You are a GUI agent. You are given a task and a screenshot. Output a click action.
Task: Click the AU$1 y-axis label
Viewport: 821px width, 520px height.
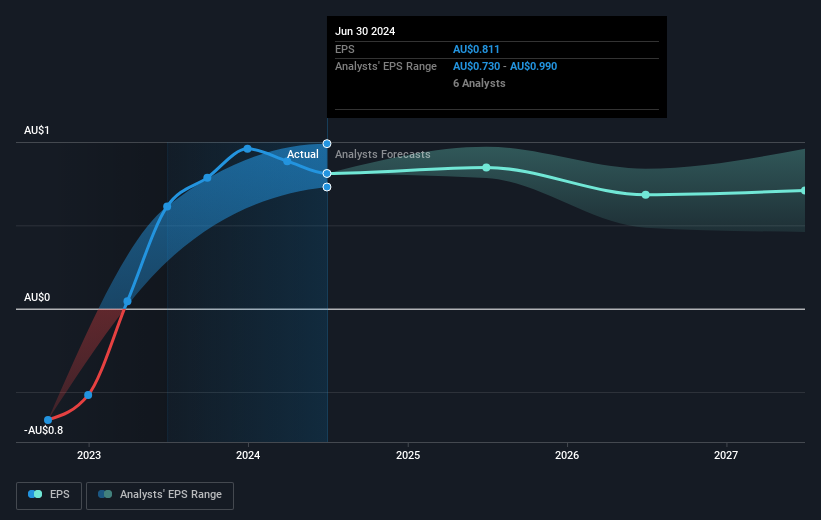tap(37, 130)
